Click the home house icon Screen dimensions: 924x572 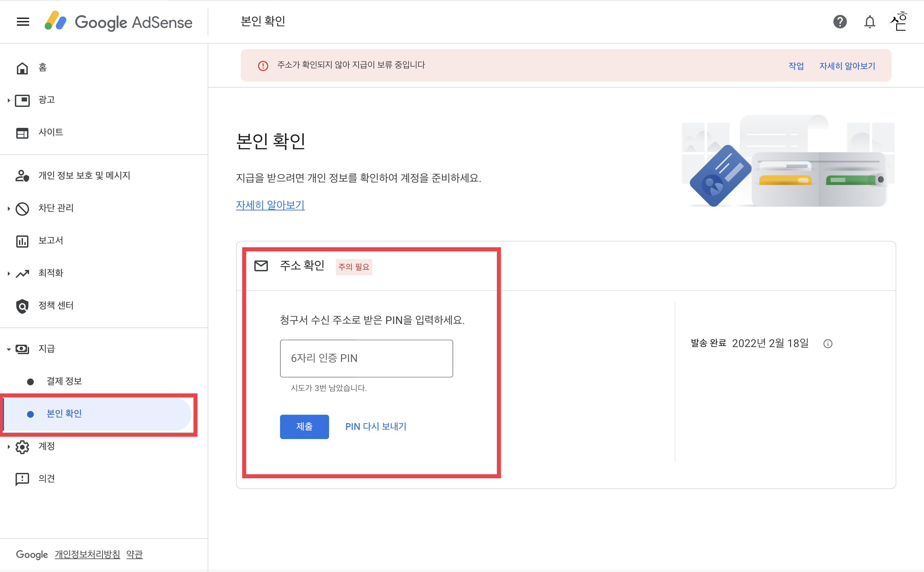tap(22, 68)
